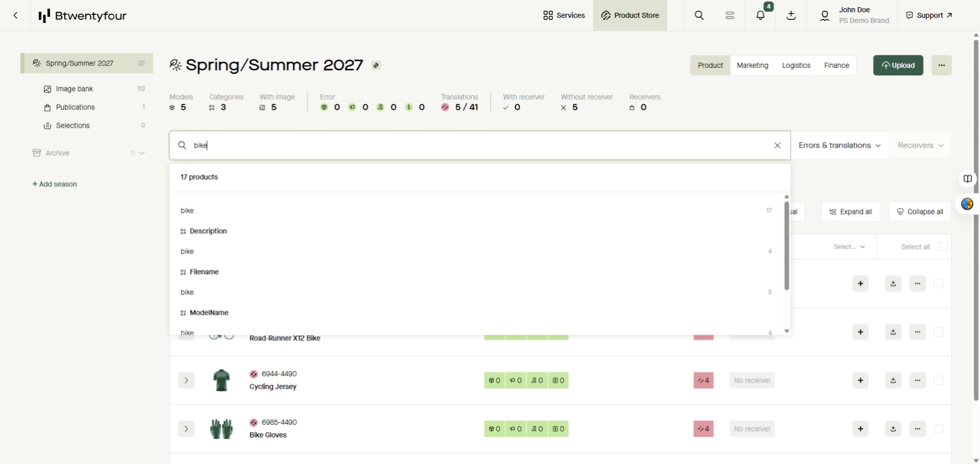Image resolution: width=980 pixels, height=464 pixels.
Task: Switch to the Marketing tab
Action: coord(752,65)
